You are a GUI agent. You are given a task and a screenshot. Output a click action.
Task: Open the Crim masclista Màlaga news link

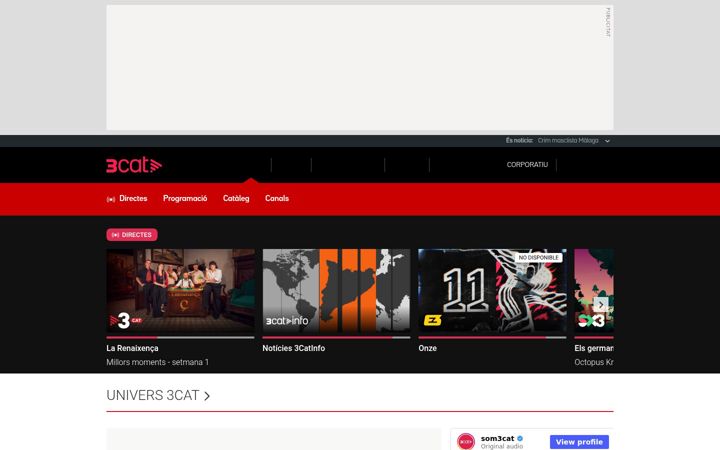coord(568,141)
